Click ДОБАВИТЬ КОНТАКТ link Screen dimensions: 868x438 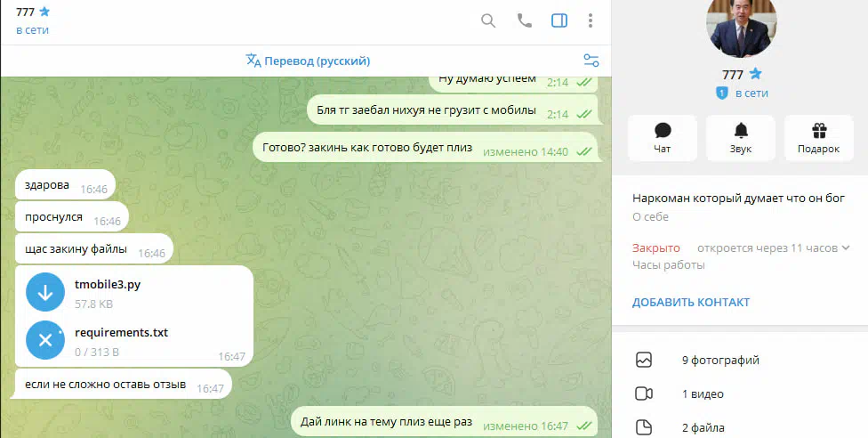coord(691,302)
